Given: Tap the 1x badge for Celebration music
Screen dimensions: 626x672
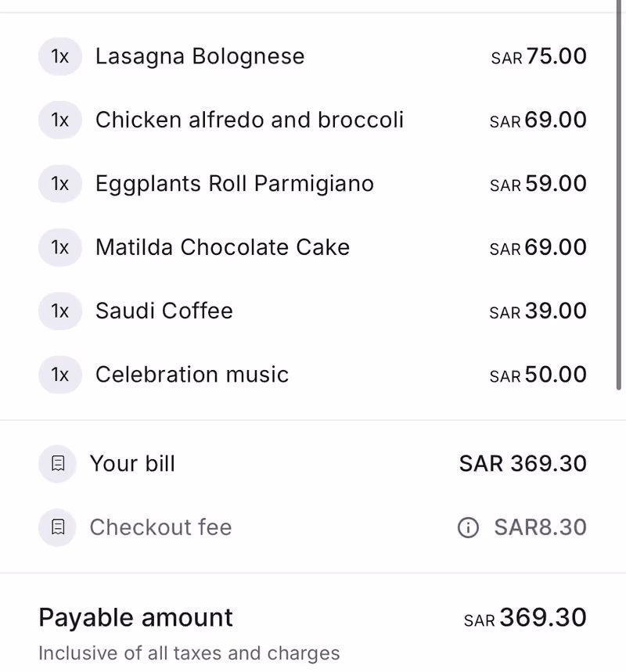Looking at the screenshot, I should [60, 375].
